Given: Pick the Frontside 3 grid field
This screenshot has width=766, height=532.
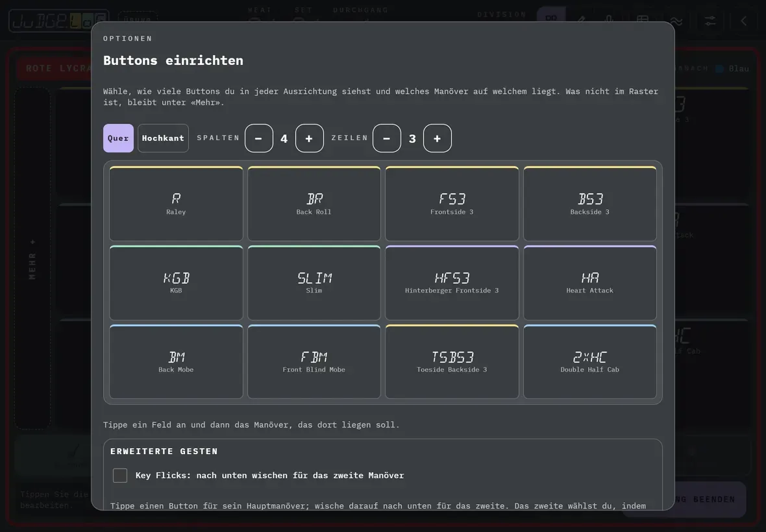Looking at the screenshot, I should [x=452, y=204].
